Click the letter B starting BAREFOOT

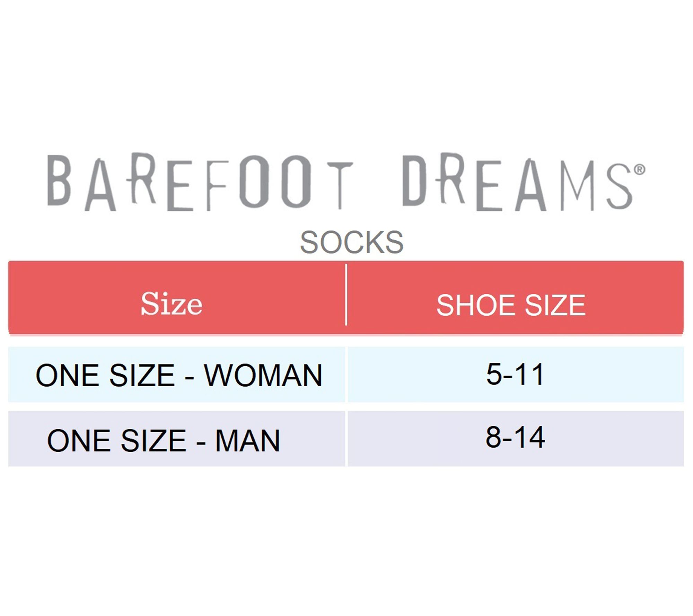click(60, 180)
